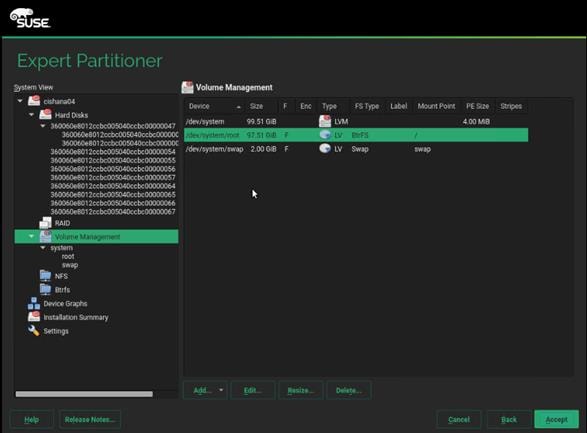Select the /dev/system/swap row

[356, 149]
